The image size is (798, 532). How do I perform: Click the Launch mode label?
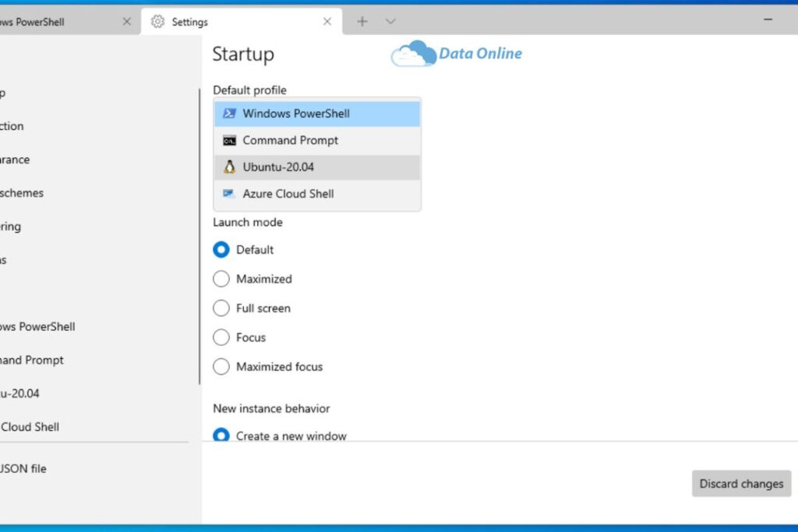(248, 222)
